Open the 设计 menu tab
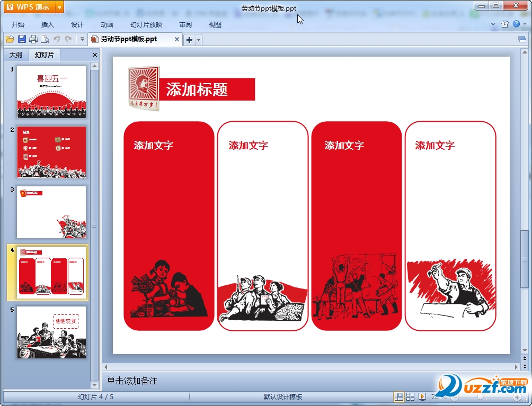The image size is (532, 406). click(x=77, y=25)
